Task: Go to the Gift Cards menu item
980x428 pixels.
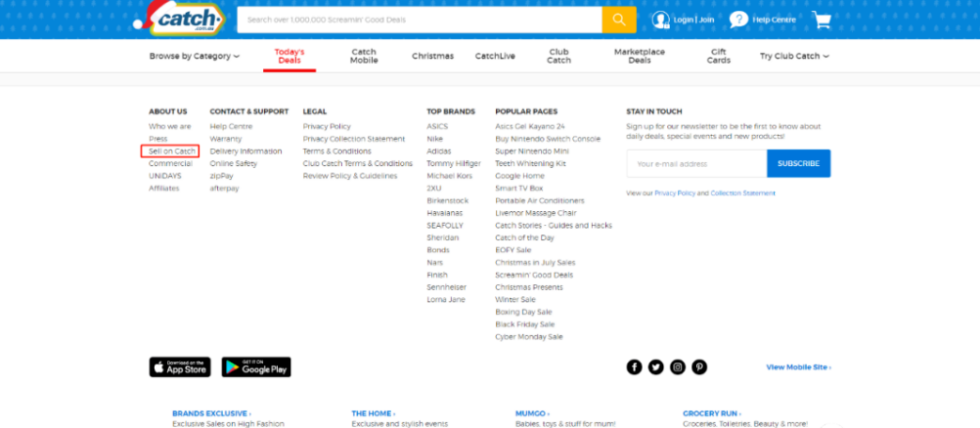Action: click(718, 56)
